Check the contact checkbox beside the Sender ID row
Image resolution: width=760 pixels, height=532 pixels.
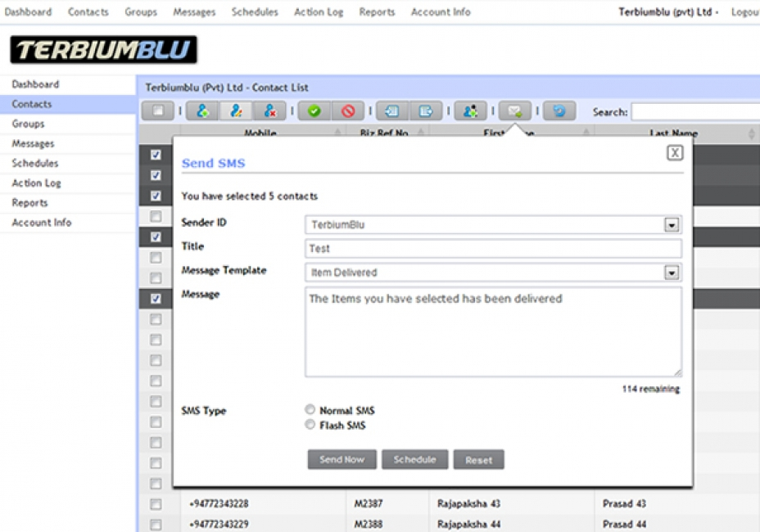pos(156,216)
